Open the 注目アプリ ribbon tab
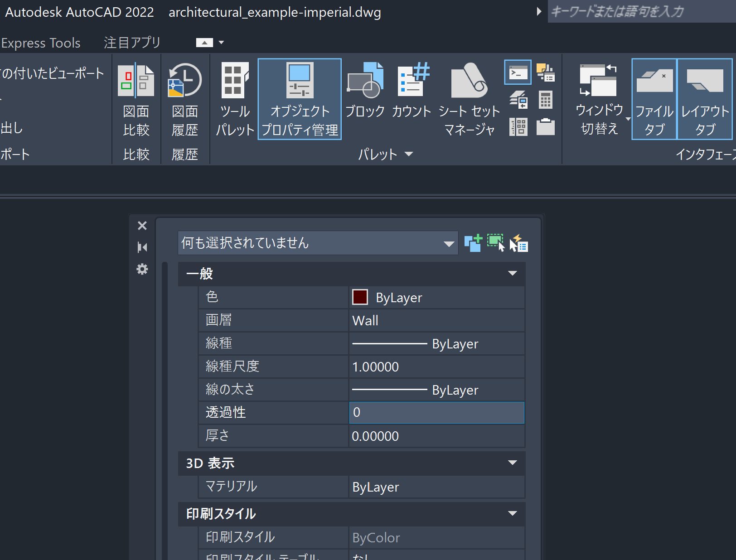The width and height of the screenshot is (736, 560). (132, 43)
